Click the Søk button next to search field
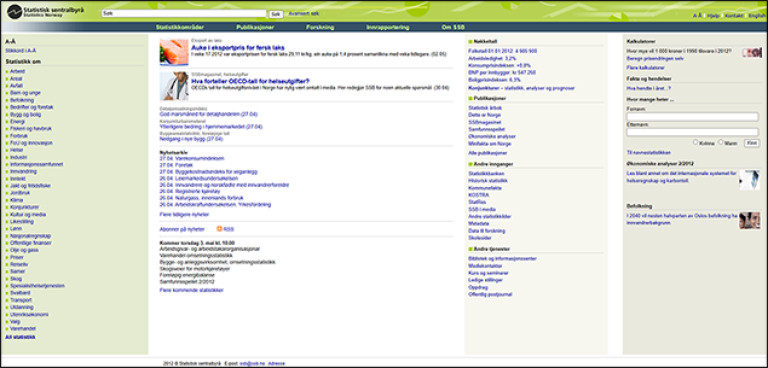This screenshot has height=368, width=768. coord(276,14)
